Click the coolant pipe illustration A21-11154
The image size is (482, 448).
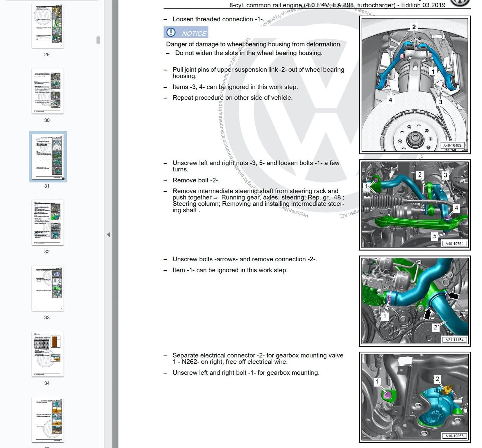coord(415,301)
